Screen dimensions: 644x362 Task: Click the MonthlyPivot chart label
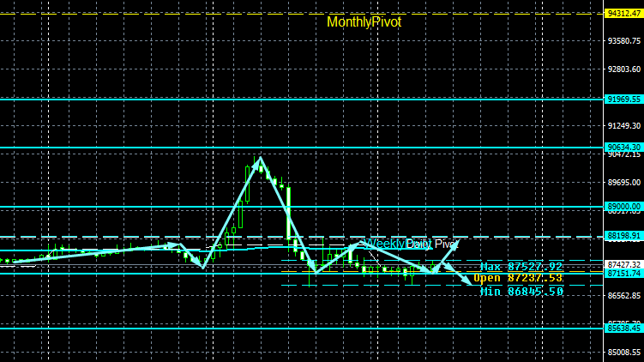point(364,22)
